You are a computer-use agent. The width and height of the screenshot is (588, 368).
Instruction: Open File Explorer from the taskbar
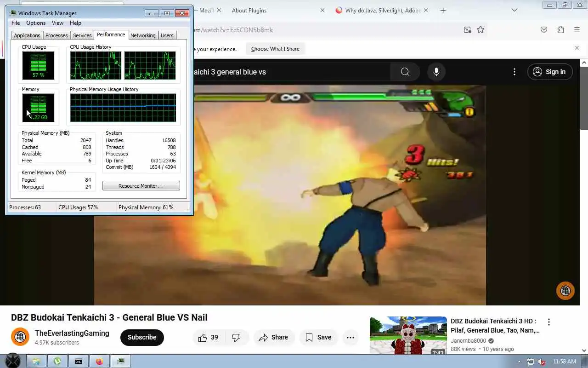[36, 362]
